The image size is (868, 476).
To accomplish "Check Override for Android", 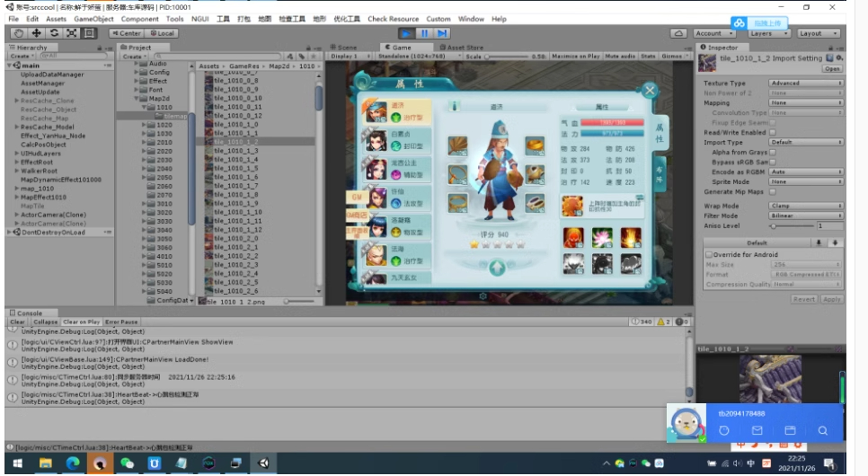I will pos(709,254).
